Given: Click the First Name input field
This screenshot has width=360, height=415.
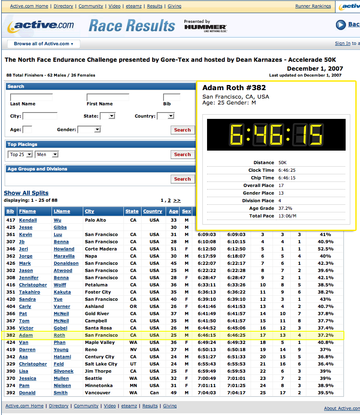Looking at the screenshot, I should tap(108, 97).
